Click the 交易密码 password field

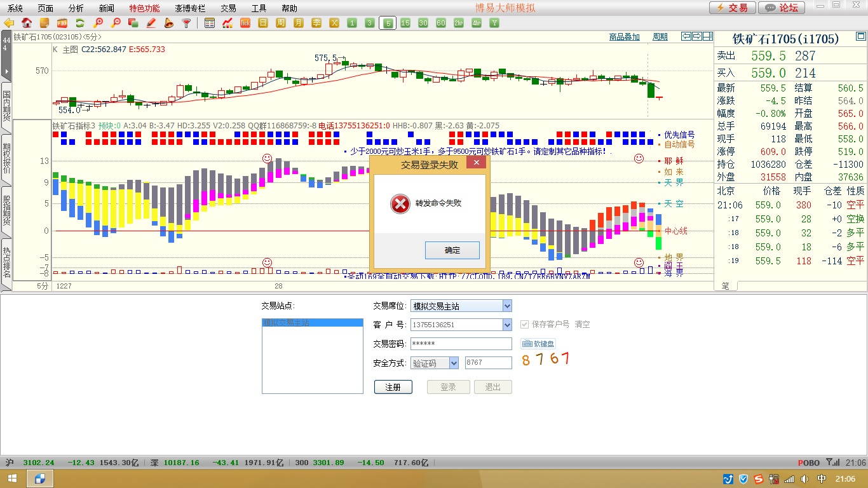click(x=461, y=344)
